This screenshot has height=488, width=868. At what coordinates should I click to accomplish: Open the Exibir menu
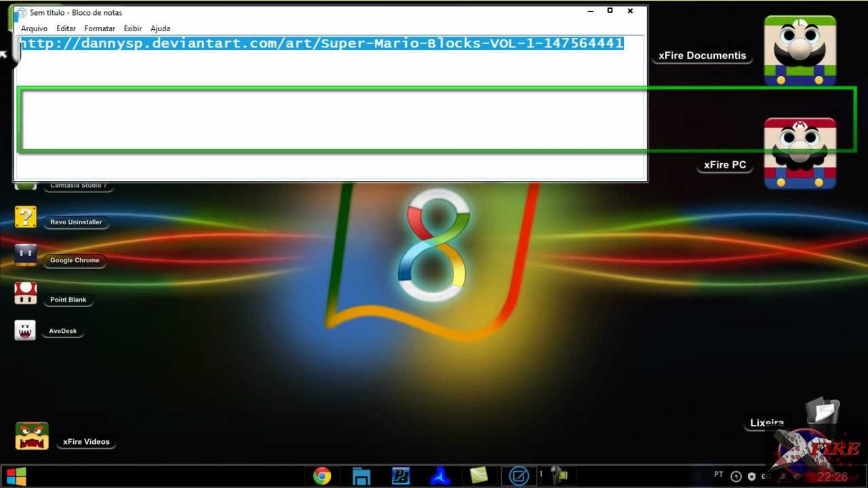point(132,28)
